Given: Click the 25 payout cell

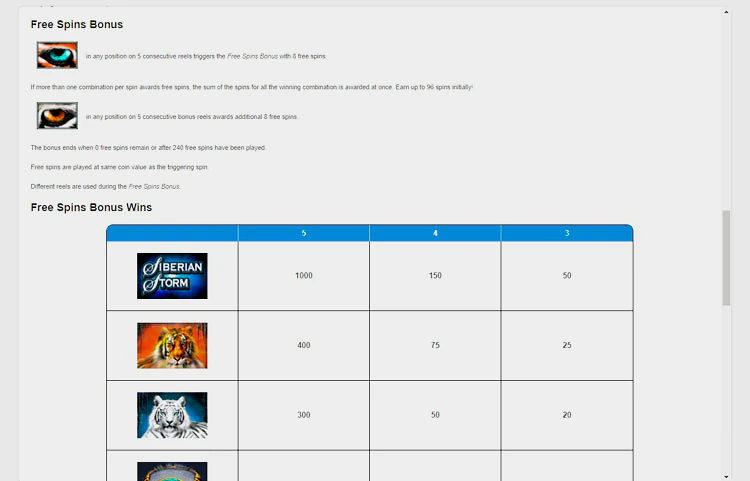Looking at the screenshot, I should (567, 345).
